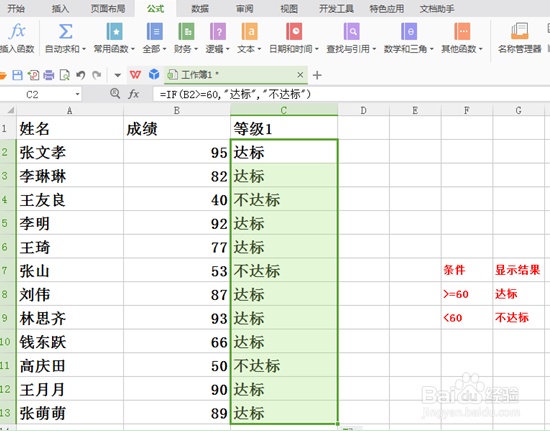Switch to the Special Apps (特色应用) tab

[x=387, y=8]
